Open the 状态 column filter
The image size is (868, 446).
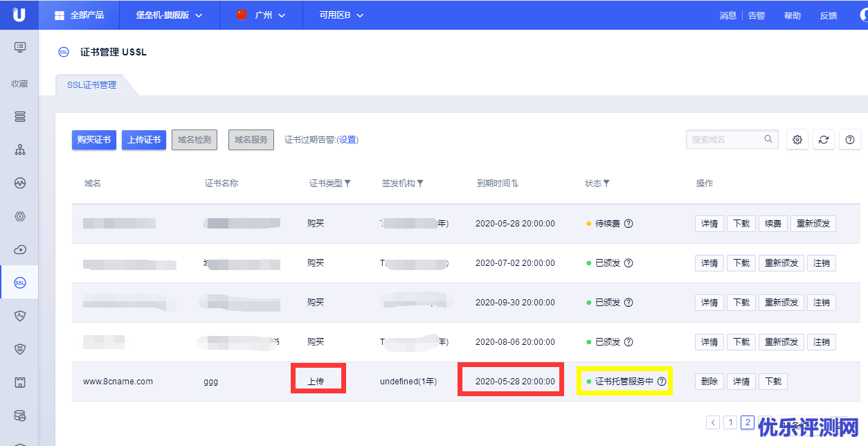(606, 184)
